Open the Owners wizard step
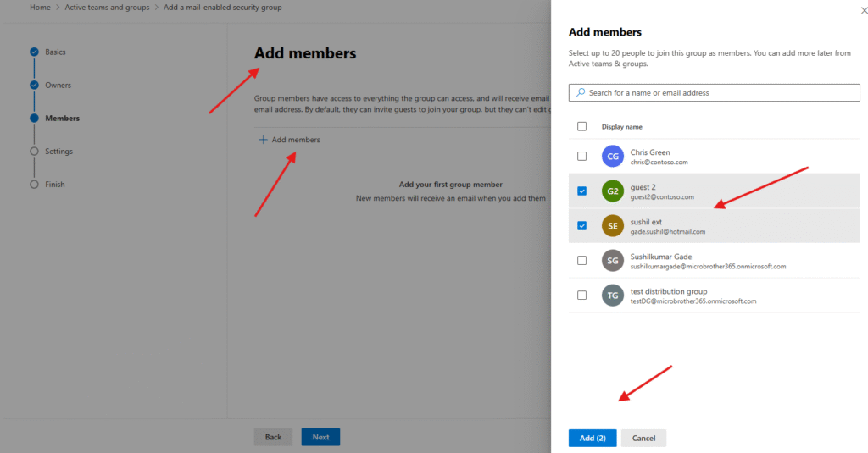The image size is (868, 453). [58, 86]
